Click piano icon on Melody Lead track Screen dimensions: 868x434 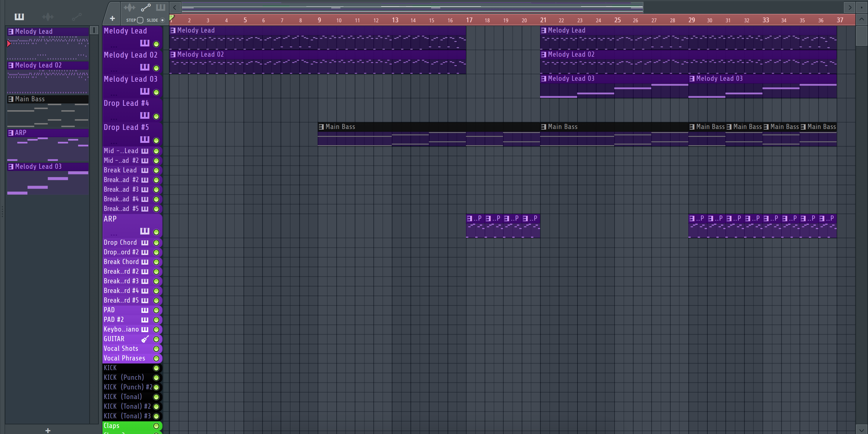[145, 43]
